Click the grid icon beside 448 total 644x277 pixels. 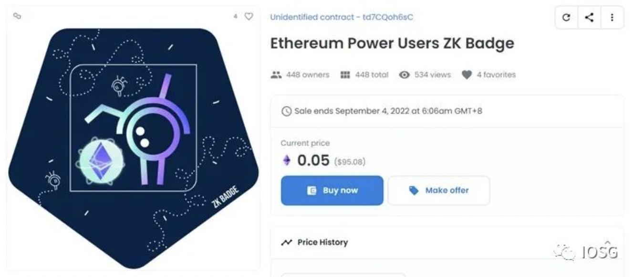click(x=345, y=75)
